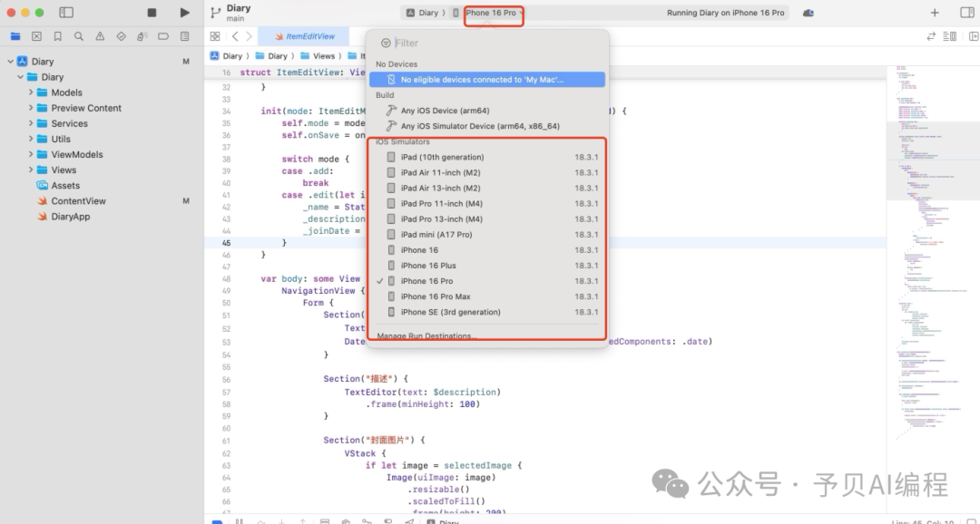Open the Issue navigator warning icon

100,37
